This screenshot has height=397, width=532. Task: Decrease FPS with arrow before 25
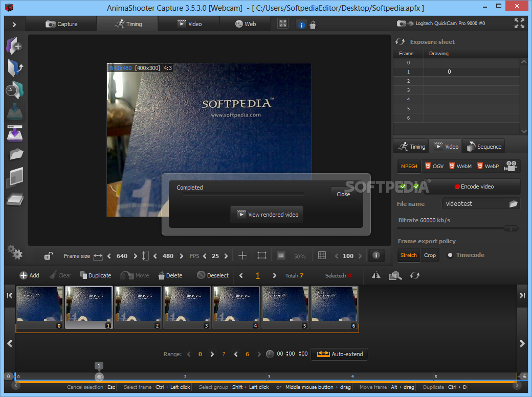click(x=205, y=256)
